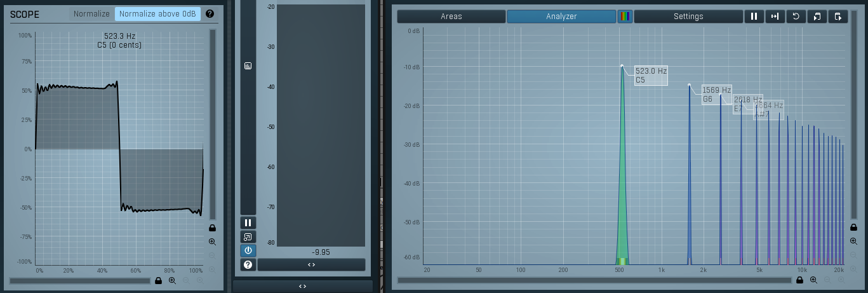
Task: Open the meter panel help icon
Action: pos(248,264)
